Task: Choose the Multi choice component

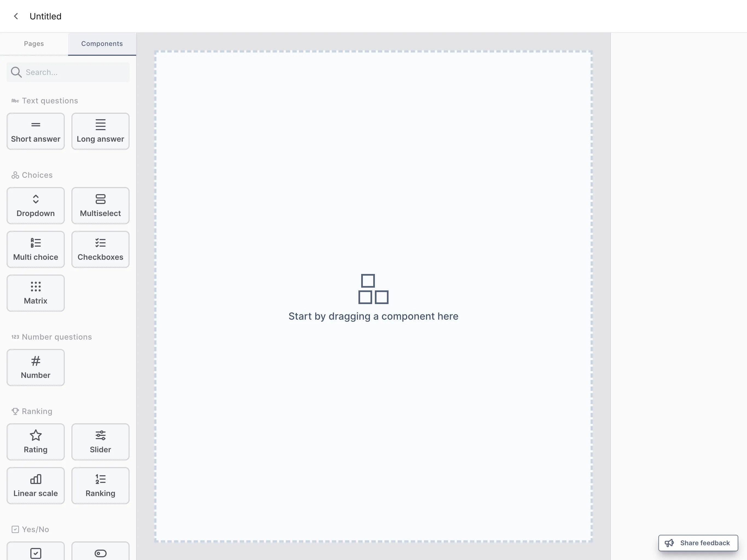Action: (36, 250)
